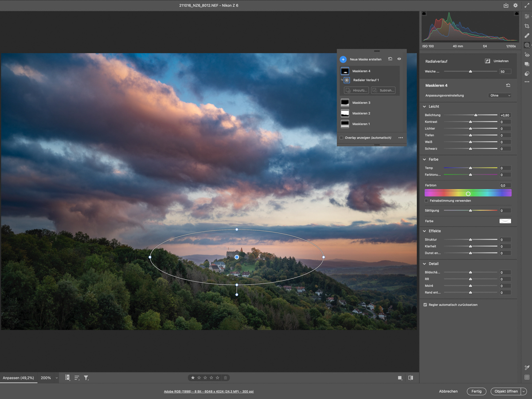Click the save image download icon
Screen dimensions: 532x399
tap(506, 6)
